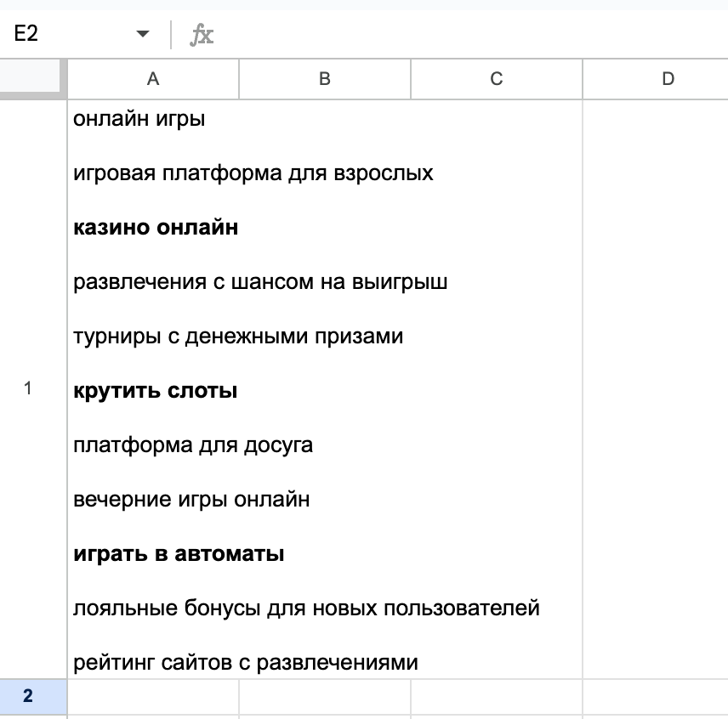The height and width of the screenshot is (719, 728).
Task: Select cell A2
Action: [x=153, y=697]
